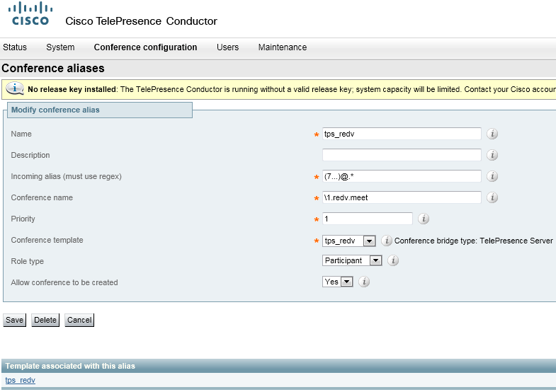Click the 'Conference template' label
Viewport: 556px width, 392px height.
pos(47,240)
